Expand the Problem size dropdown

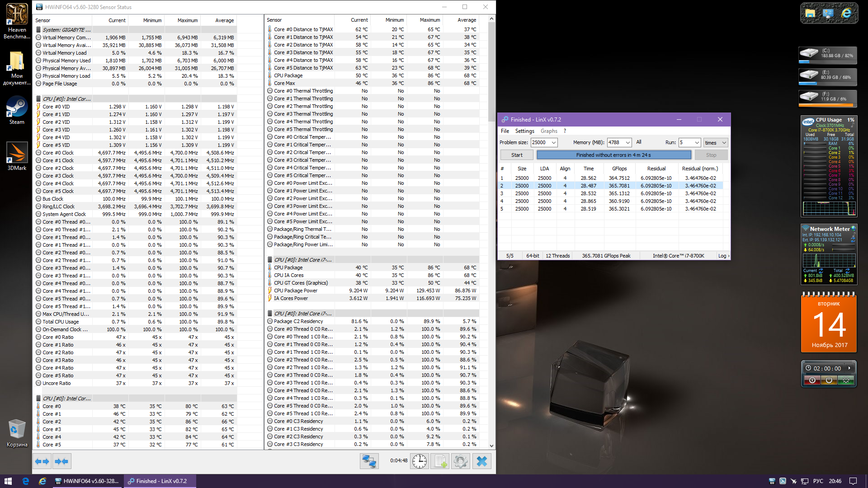point(553,143)
